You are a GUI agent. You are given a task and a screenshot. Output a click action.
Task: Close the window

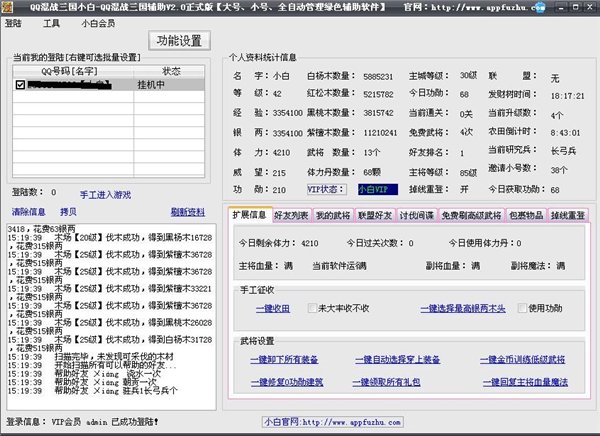590,7
